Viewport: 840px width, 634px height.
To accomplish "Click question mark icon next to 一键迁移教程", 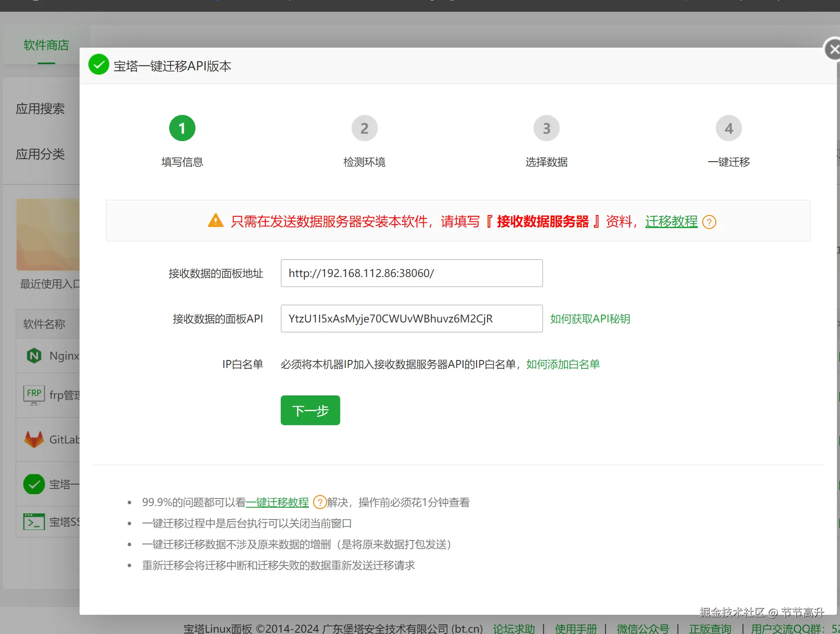I will tap(320, 502).
